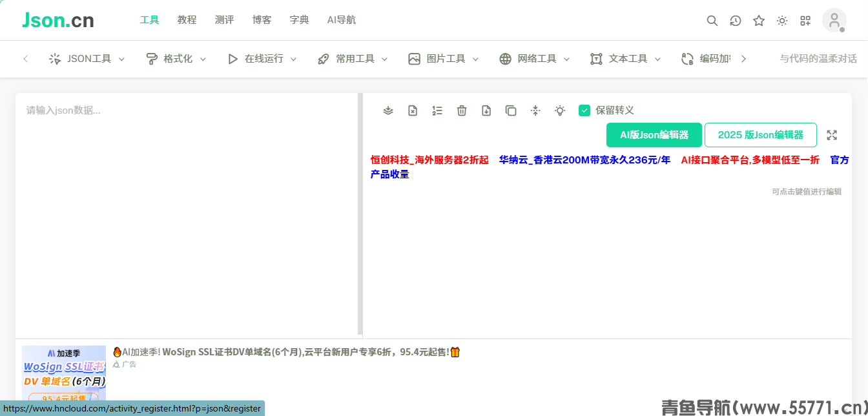Click the file with X icon
Screen dimensions: 868x416
[x=413, y=110]
